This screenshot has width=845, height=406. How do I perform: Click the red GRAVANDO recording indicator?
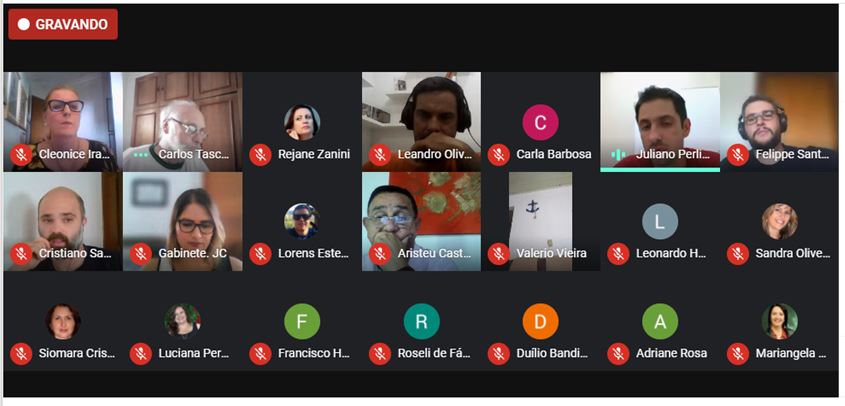pos(63,24)
